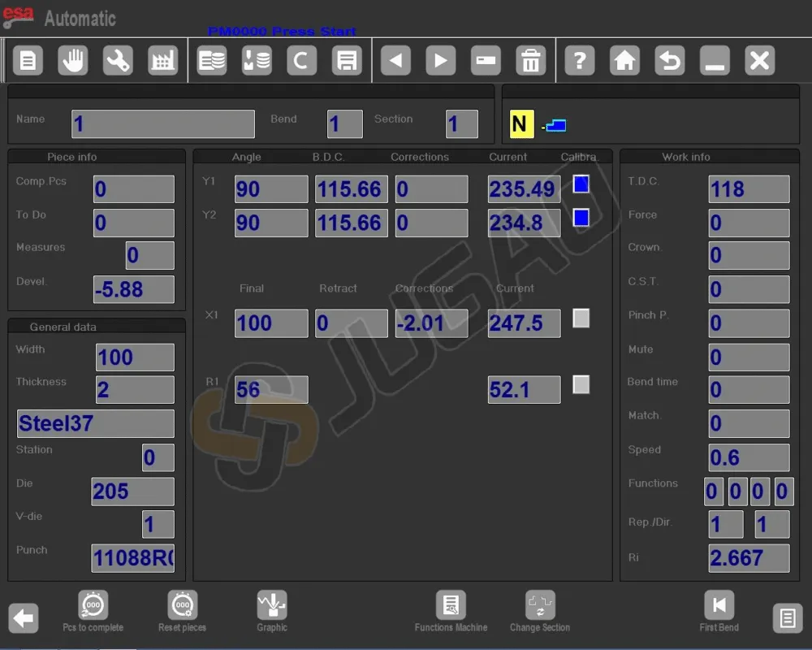
Task: Toggle the Y1 calibration checkbox
Action: tap(581, 184)
